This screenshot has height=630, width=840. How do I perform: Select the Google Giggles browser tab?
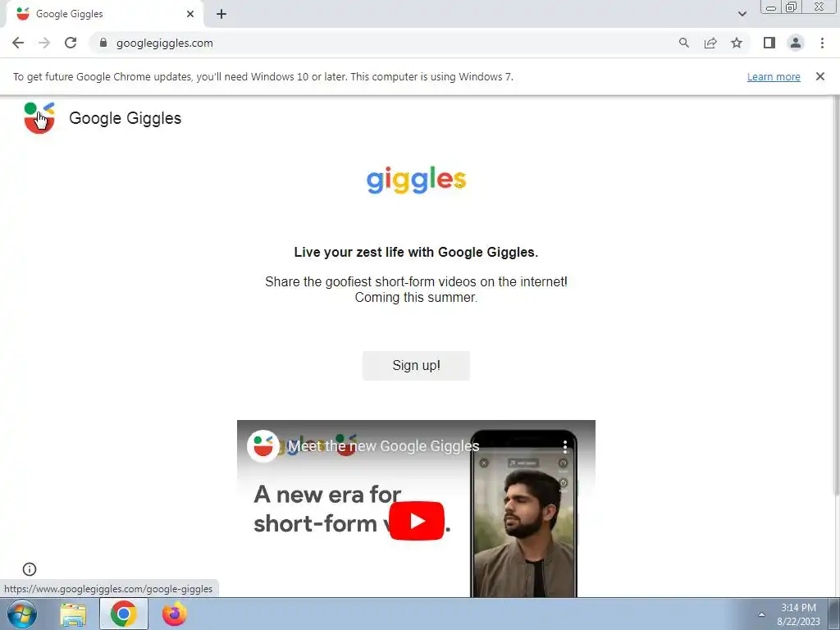[x=104, y=14]
